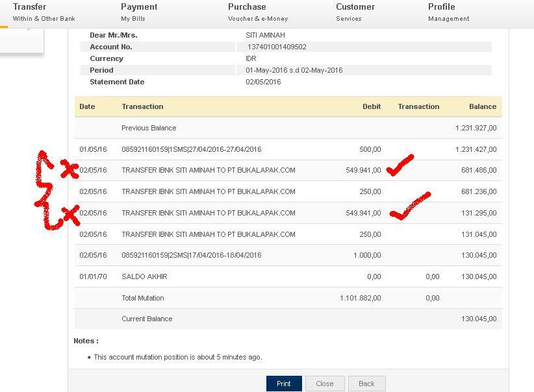Screen dimensions: 534x392
Task: Click the Notes heading
Action: [x=86, y=341]
